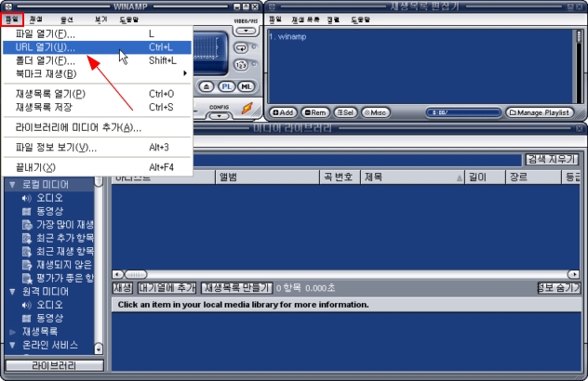Choose 파일 열기(F)... from the dropdown menu

coord(97,34)
